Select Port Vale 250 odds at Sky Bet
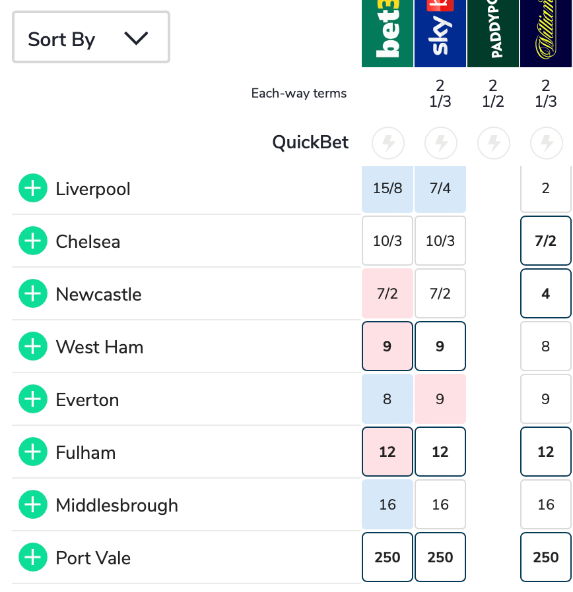The image size is (573, 592). (x=440, y=557)
